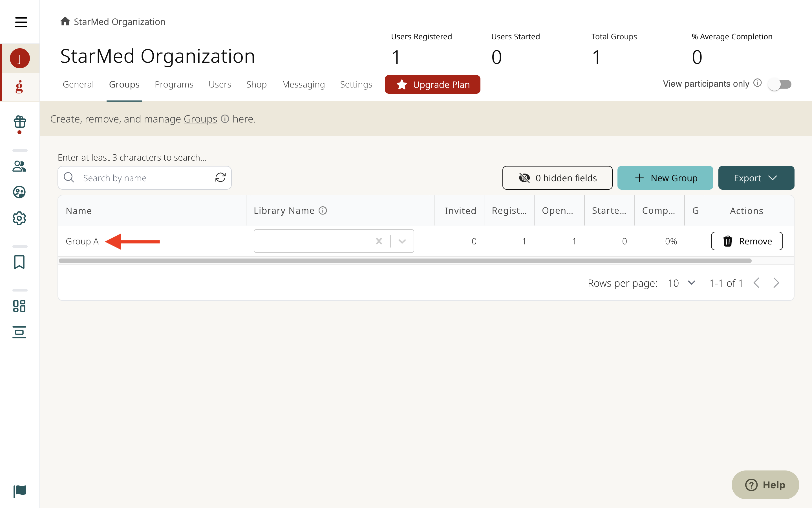Open the layout rows icon in sidebar
This screenshot has width=812, height=508.
[x=19, y=332]
